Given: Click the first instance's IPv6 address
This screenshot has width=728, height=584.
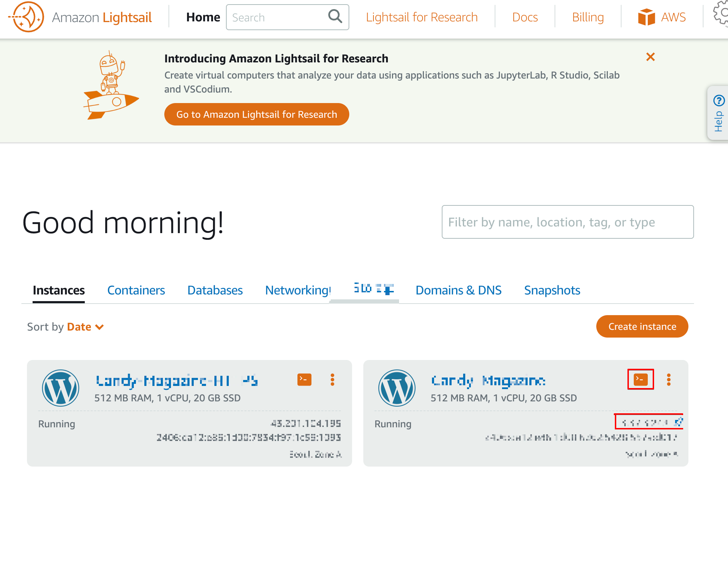Looking at the screenshot, I should 249,437.
